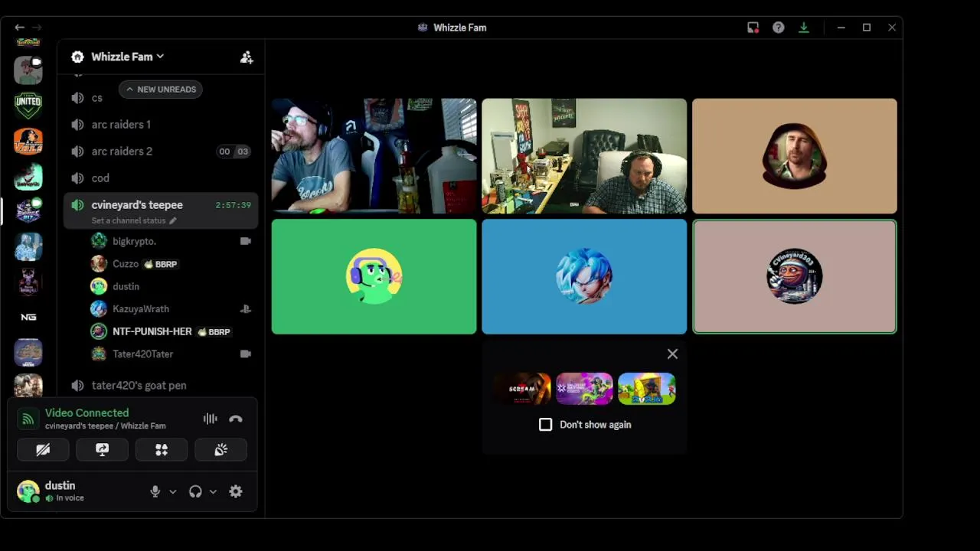The image size is (980, 551).
Task: Join the cod voice channel
Action: pyautogui.click(x=161, y=178)
